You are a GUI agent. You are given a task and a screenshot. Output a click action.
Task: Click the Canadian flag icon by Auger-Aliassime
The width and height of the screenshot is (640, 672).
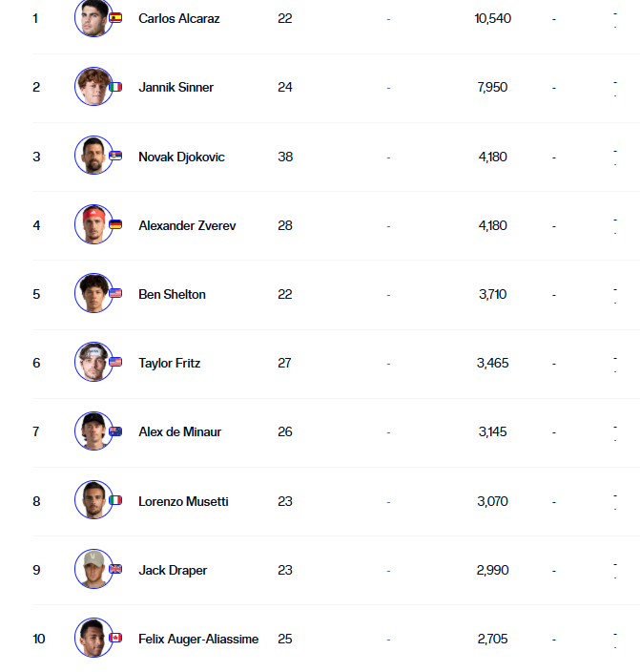115,638
